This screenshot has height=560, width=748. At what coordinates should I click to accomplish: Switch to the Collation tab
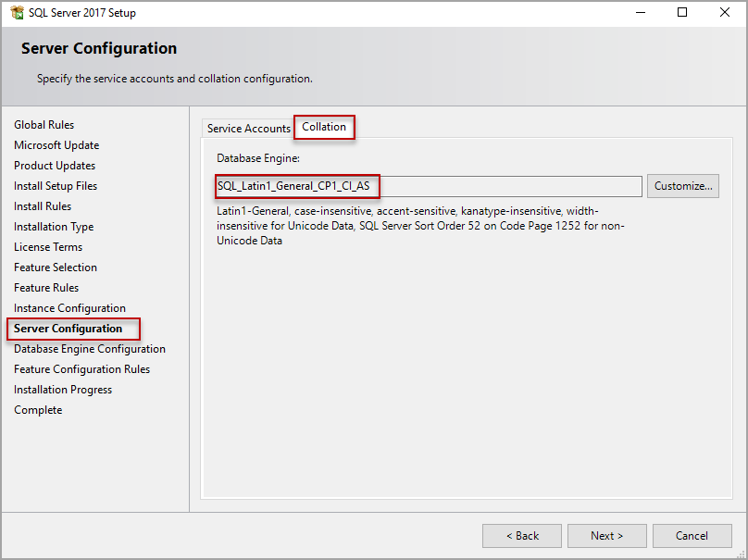tap(324, 127)
